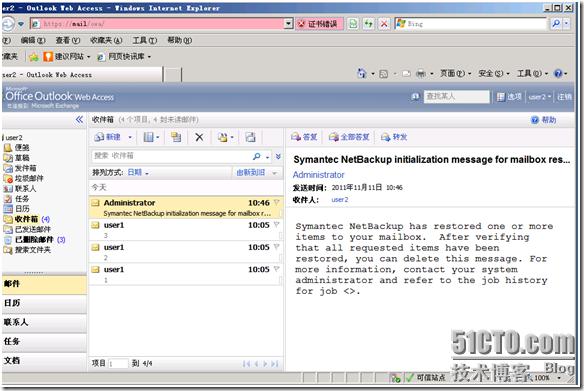Screen dimensions: 584x391
Task: Open Deleted Items folder (3)
Action: [34, 239]
